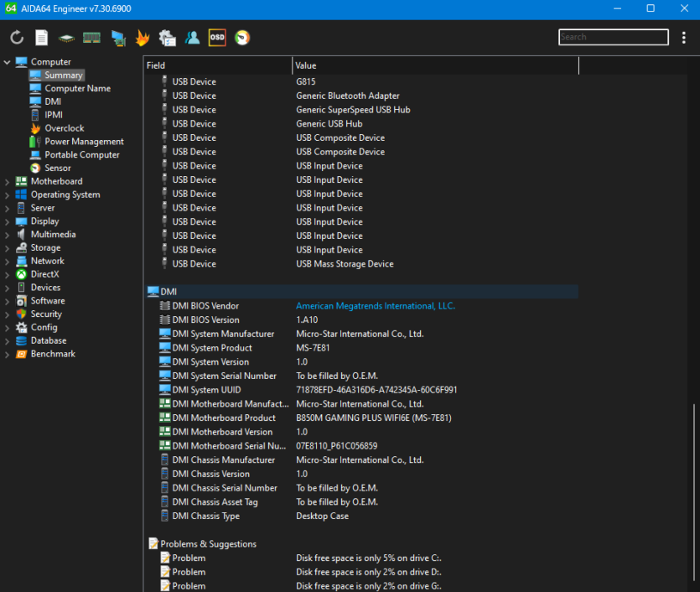
Task: Open the Report page icon
Action: (42, 38)
